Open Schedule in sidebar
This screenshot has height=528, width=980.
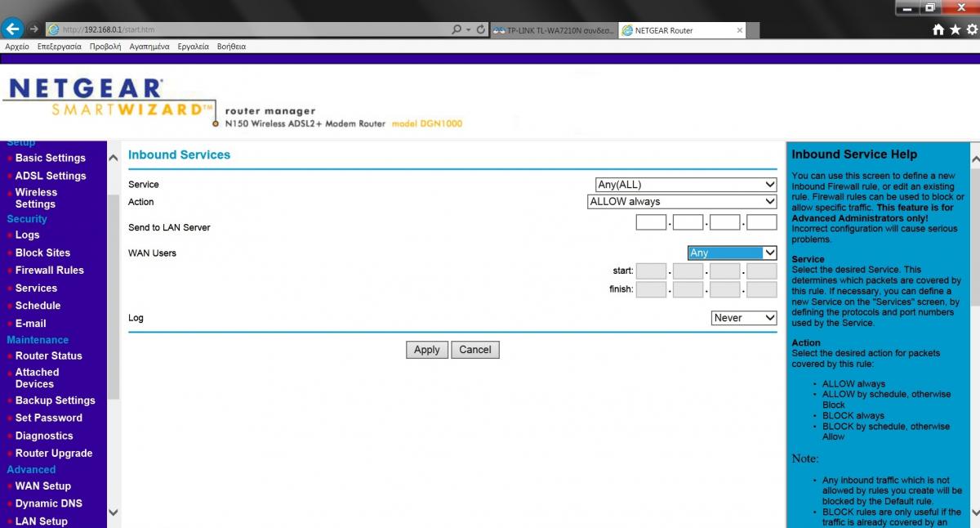click(x=38, y=306)
